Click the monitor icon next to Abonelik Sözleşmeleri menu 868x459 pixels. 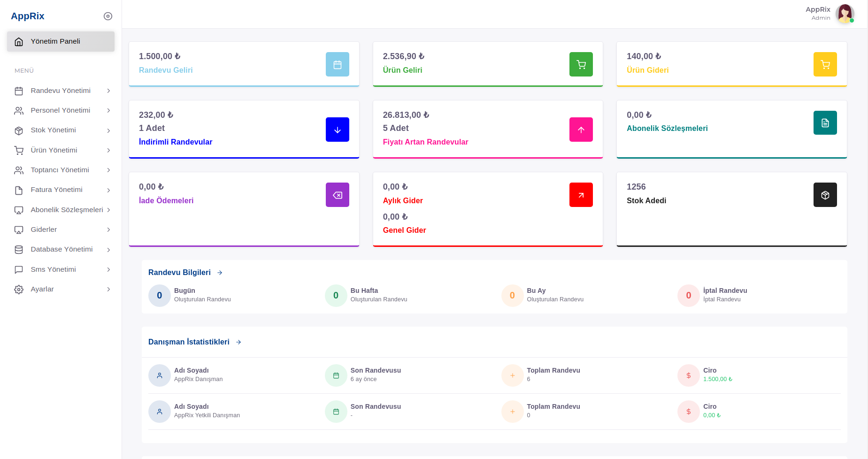pyautogui.click(x=19, y=210)
